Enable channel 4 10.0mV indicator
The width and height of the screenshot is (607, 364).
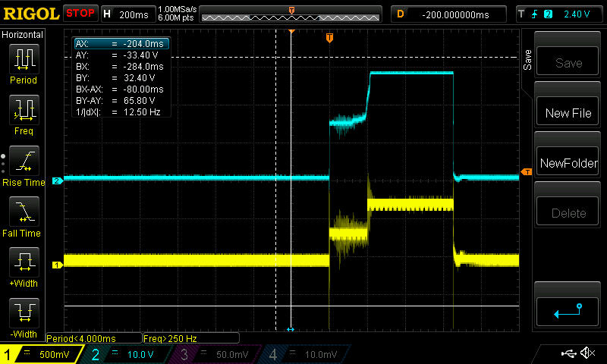pyautogui.click(x=304, y=354)
